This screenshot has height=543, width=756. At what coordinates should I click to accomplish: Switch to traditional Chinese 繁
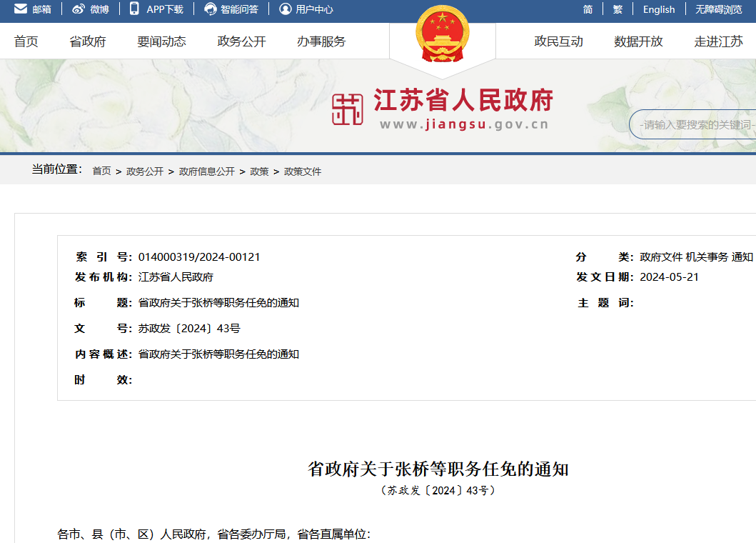click(x=618, y=9)
